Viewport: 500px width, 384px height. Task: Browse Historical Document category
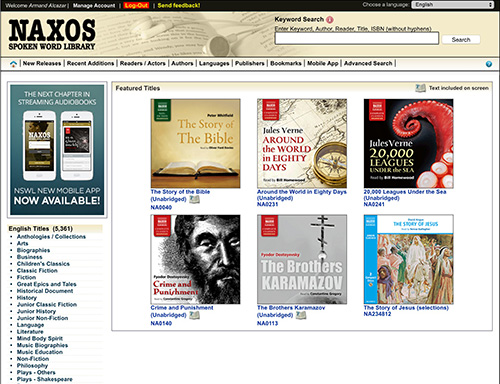pyautogui.click(x=45, y=291)
